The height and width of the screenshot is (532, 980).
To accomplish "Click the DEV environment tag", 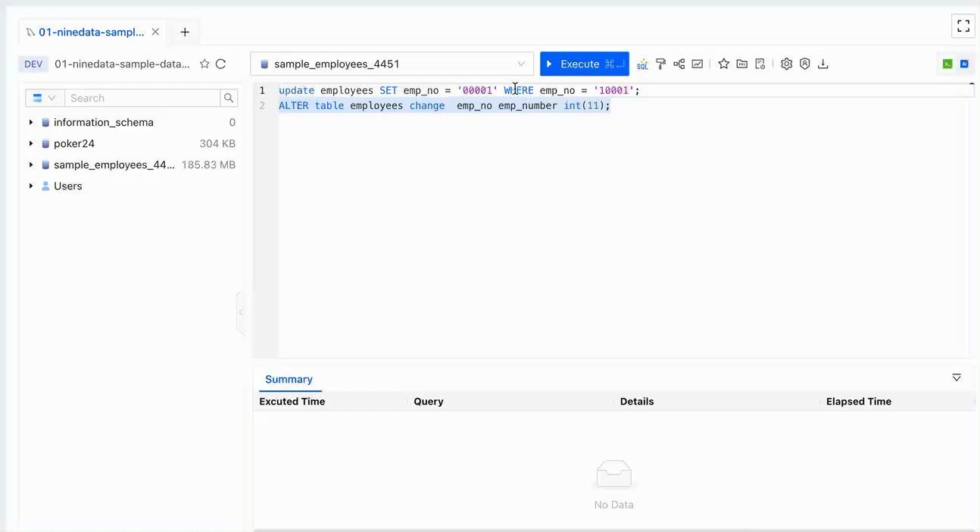I will point(33,64).
